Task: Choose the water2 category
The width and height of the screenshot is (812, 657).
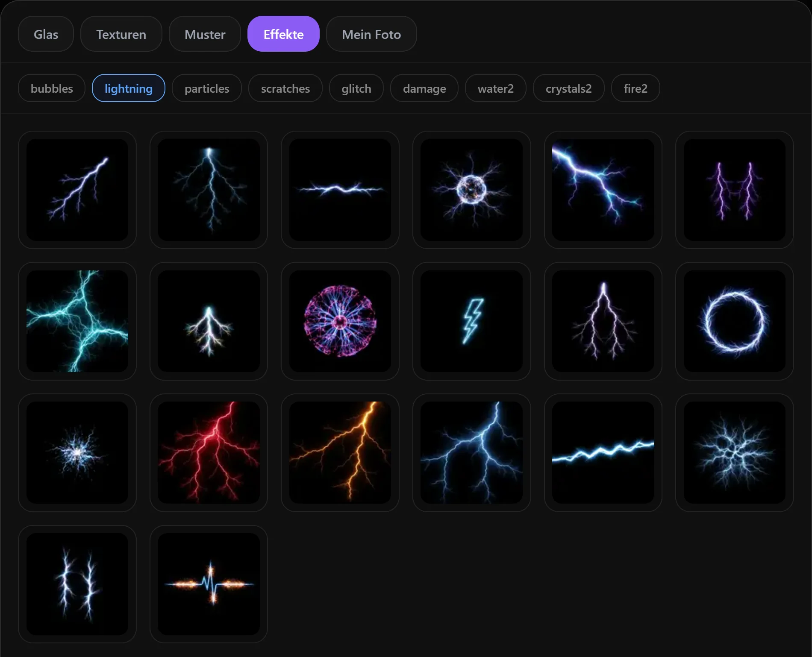Action: (x=496, y=88)
